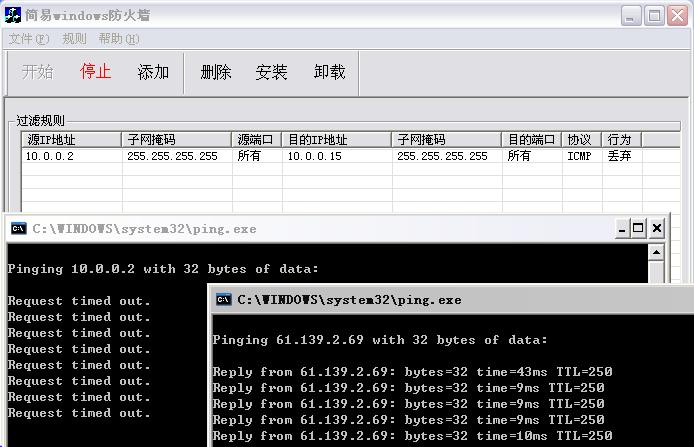Screen dimensions: 694x447
Task: Stop the firewall with 停止
Action: [95, 72]
